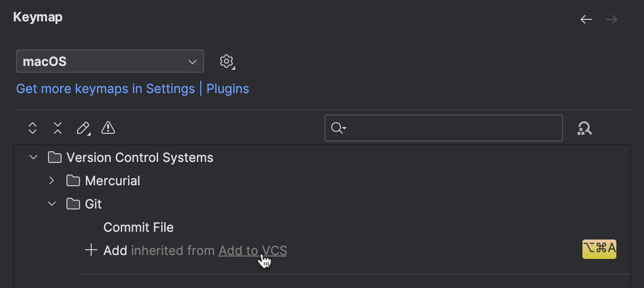The height and width of the screenshot is (288, 644).
Task: Click the search filter magnifier icon
Action: click(x=338, y=128)
